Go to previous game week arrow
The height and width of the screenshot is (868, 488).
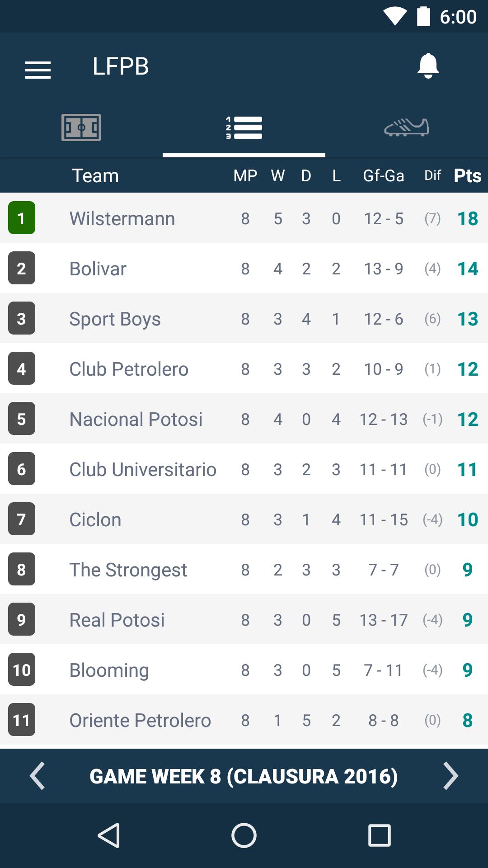[37, 776]
